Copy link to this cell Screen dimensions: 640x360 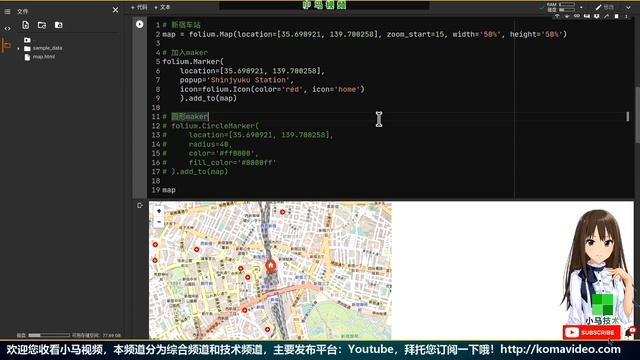(x=577, y=16)
